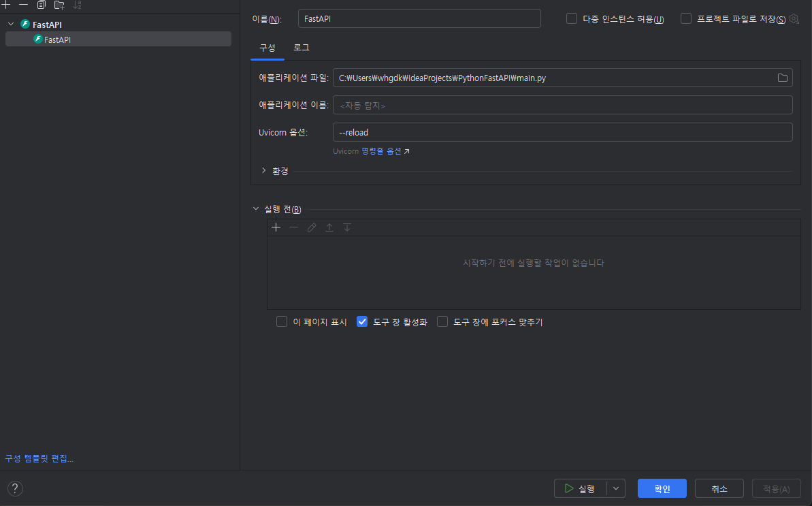812x506 pixels.
Task: Remove the selected configuration with minus icon
Action: pos(23,5)
